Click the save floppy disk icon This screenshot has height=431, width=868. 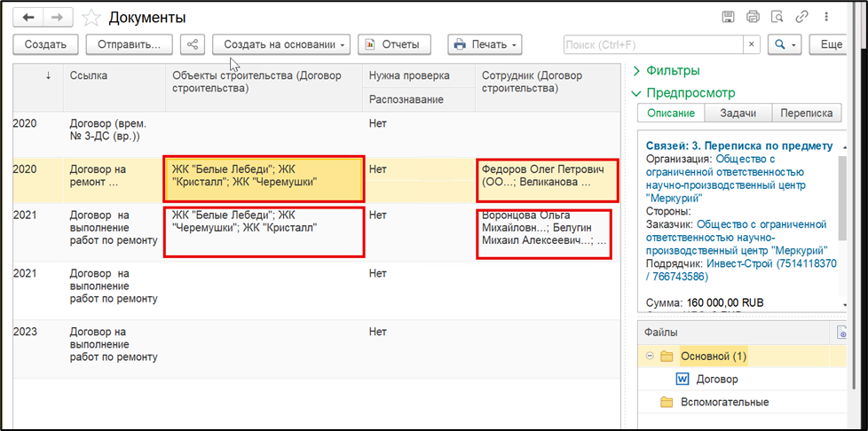click(728, 17)
